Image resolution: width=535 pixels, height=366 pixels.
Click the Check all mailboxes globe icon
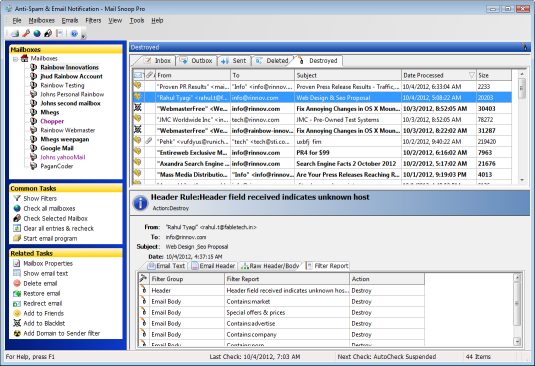(x=17, y=208)
